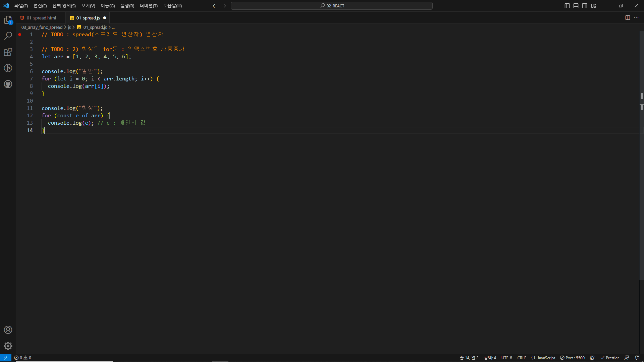This screenshot has height=362, width=644.
Task: Click the vertical scrollbar in the editor
Action: click(x=641, y=168)
